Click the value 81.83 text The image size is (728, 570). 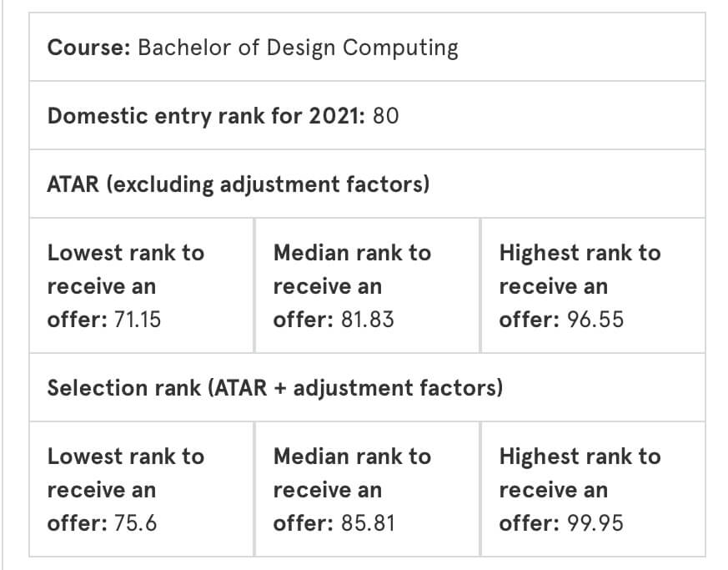click(x=367, y=320)
